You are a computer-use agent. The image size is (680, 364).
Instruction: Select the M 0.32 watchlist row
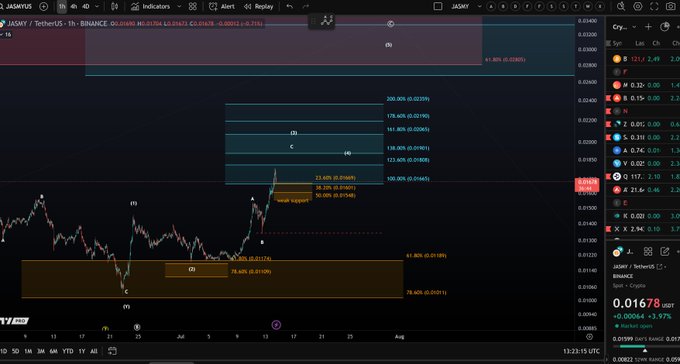click(642, 85)
